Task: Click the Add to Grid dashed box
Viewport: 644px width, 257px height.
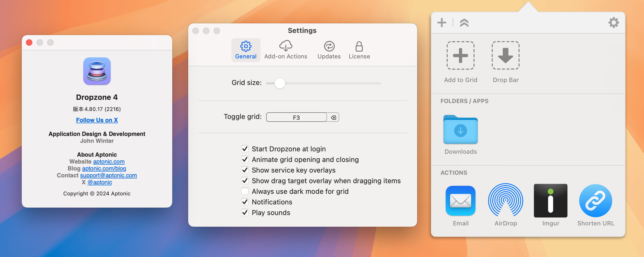Action: [461, 55]
